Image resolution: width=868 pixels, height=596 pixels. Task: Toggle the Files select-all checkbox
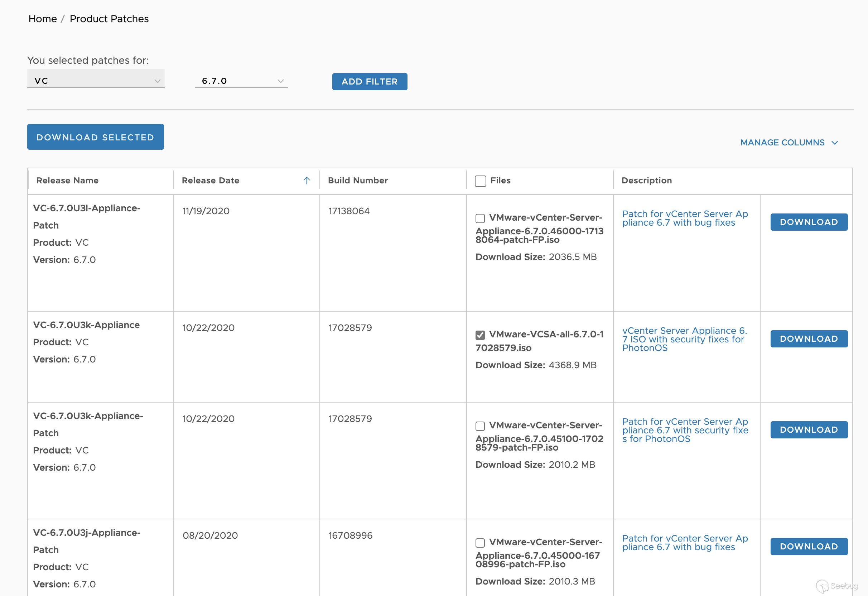(x=480, y=181)
